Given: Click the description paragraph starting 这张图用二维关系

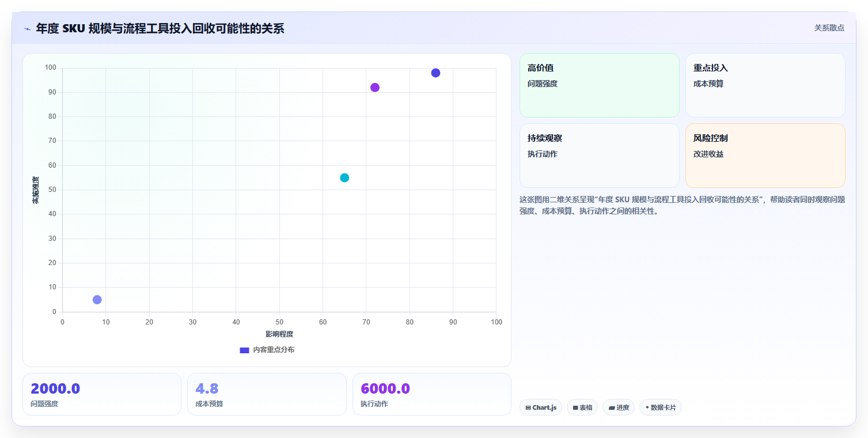Looking at the screenshot, I should click(x=683, y=205).
